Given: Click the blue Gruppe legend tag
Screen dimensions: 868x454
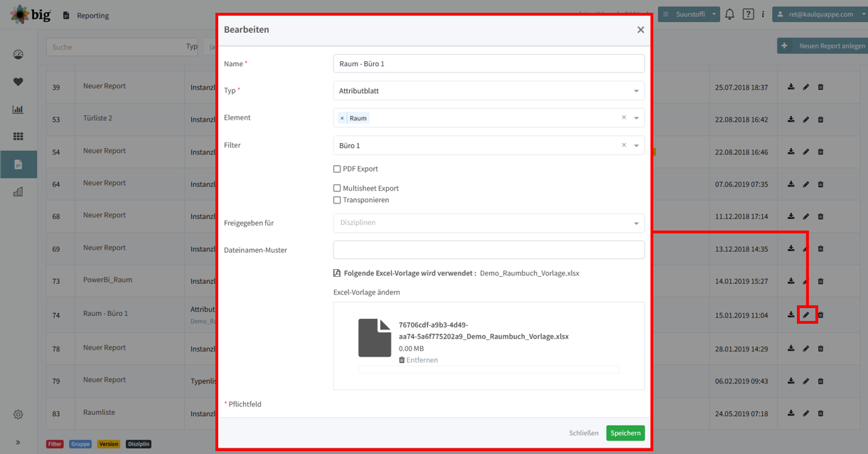Looking at the screenshot, I should coord(80,444).
